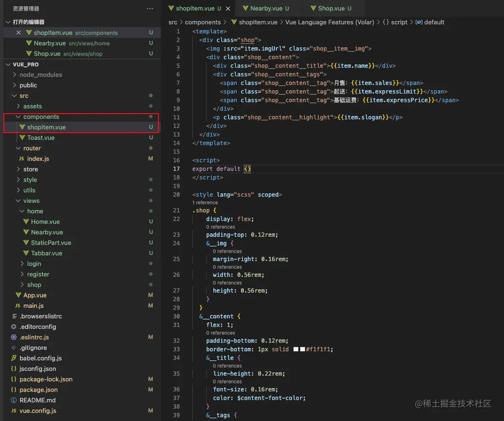Collapse the VUE_PRO project root

(x=8, y=64)
